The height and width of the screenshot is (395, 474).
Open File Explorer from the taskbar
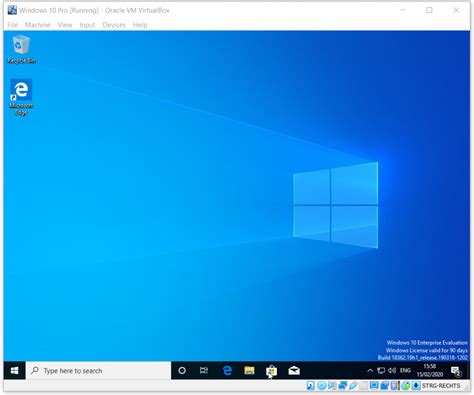(249, 370)
